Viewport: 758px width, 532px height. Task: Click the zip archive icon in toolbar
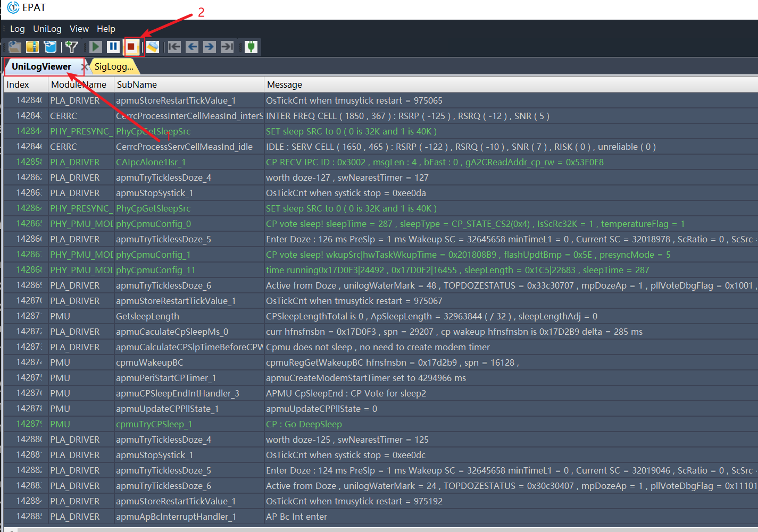32,47
